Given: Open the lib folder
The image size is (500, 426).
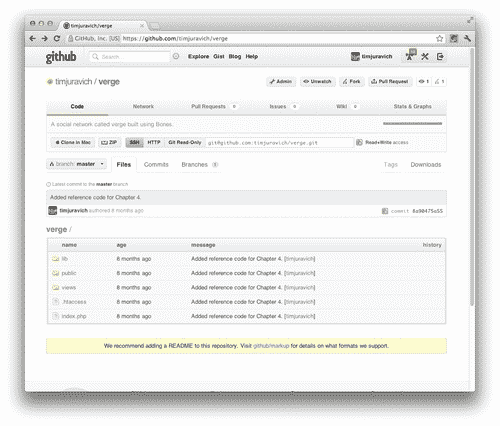Looking at the screenshot, I should pyautogui.click(x=65, y=259).
